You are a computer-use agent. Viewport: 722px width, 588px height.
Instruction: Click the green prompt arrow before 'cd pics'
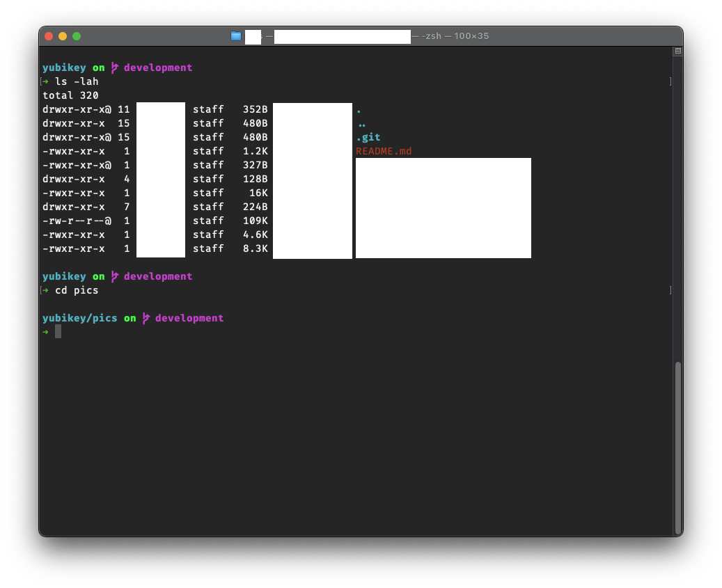[46, 290]
